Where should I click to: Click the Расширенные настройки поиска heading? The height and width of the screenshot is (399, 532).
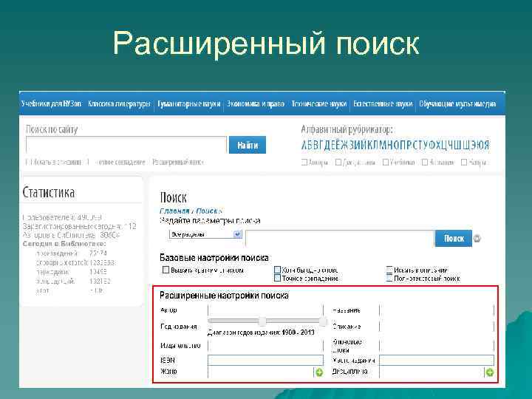(224, 296)
